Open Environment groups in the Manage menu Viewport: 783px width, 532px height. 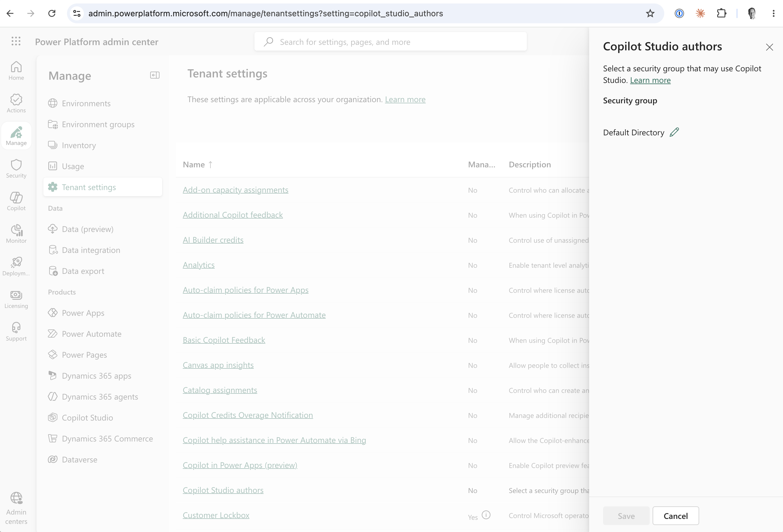tap(103, 124)
